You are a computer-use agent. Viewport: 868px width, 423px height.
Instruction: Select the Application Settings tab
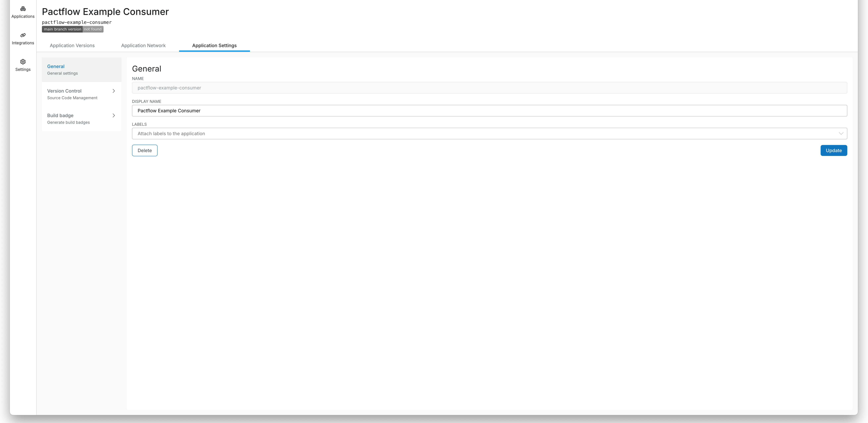[214, 45]
